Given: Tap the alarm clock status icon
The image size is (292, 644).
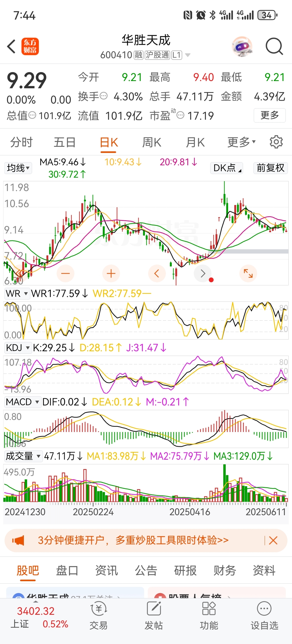Looking at the screenshot, I should pyautogui.click(x=201, y=15).
